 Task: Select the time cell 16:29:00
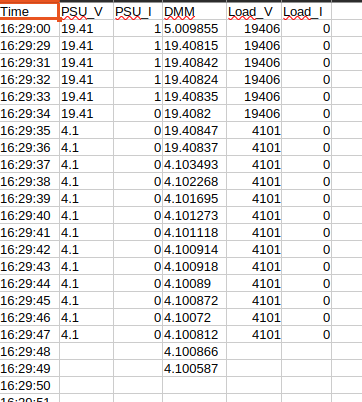point(30,29)
